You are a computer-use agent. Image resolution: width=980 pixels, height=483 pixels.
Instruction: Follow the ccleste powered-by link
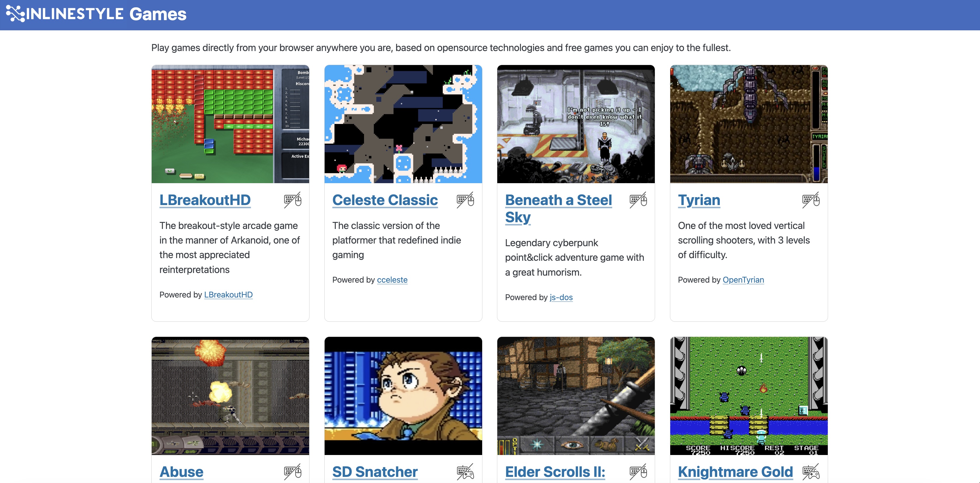(x=392, y=280)
